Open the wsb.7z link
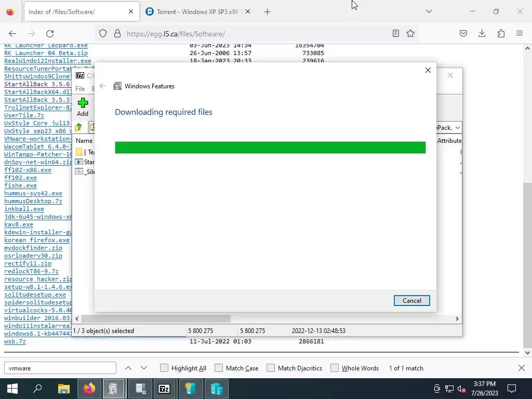 15,341
